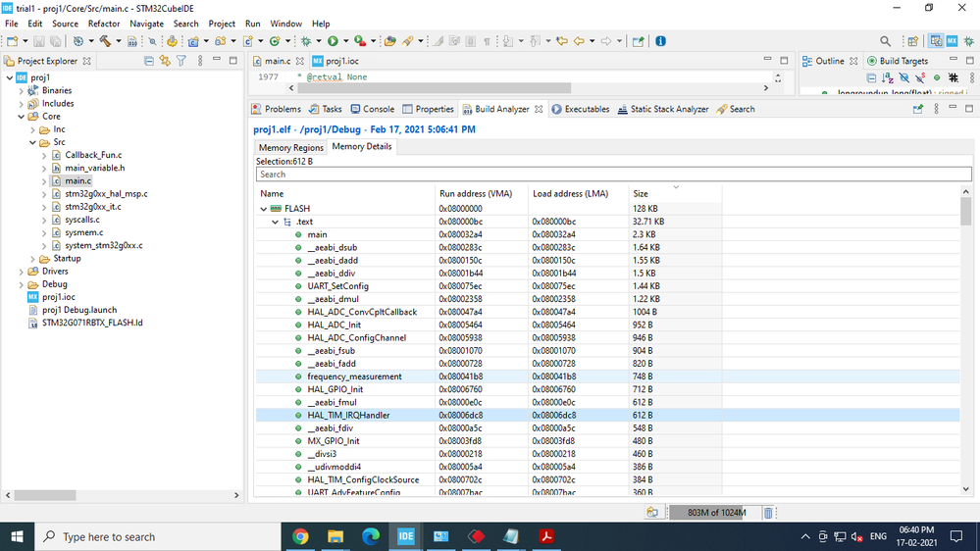Toggle Hide Fields in Outline
This screenshot has height=551, width=980.
903,78
